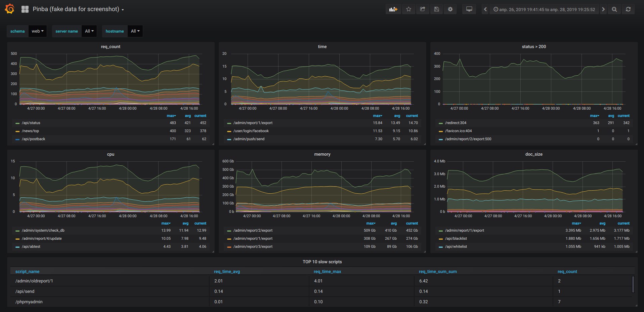This screenshot has height=312, width=644.
Task: Open the share dashboard icon
Action: coord(423,9)
